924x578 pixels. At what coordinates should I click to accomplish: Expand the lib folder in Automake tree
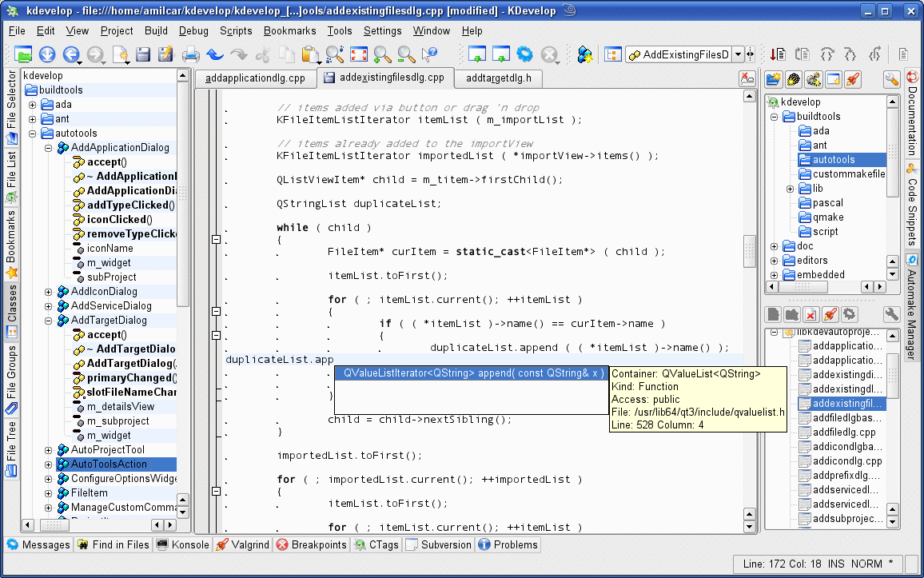(790, 189)
